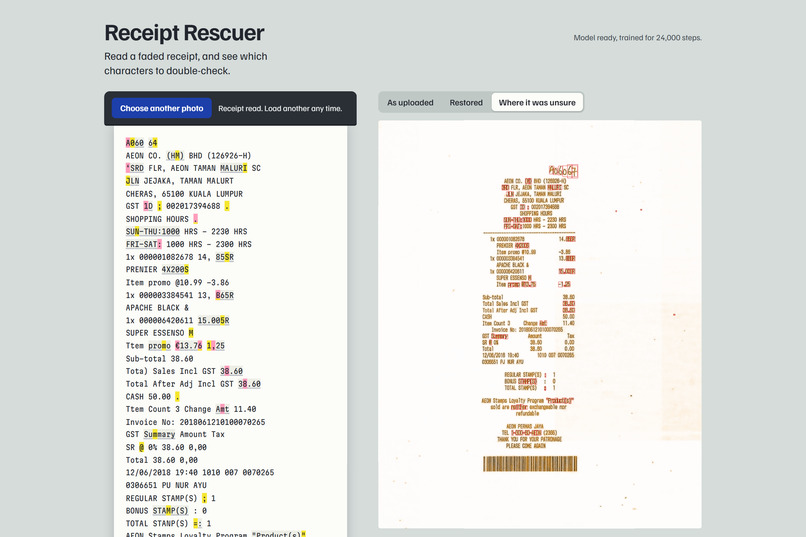Click the 'Ttem Count 3 Change Amt 11.40' line
The width and height of the screenshot is (806, 537).
[191, 409]
